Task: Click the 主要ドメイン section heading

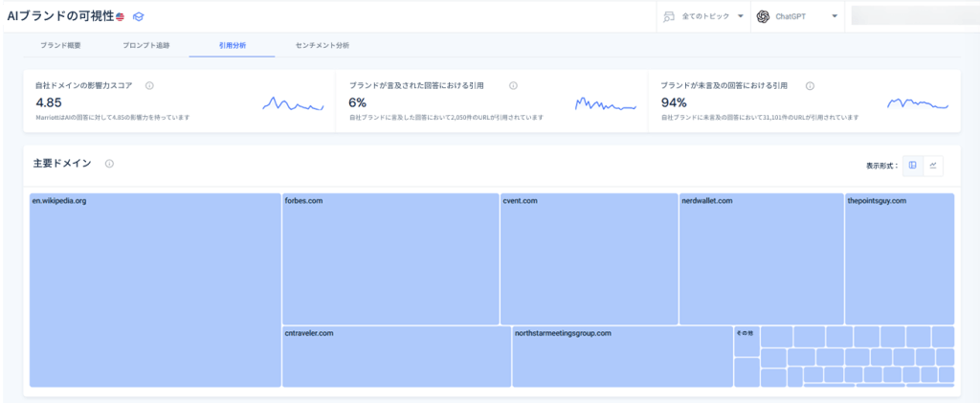Action: [x=62, y=164]
